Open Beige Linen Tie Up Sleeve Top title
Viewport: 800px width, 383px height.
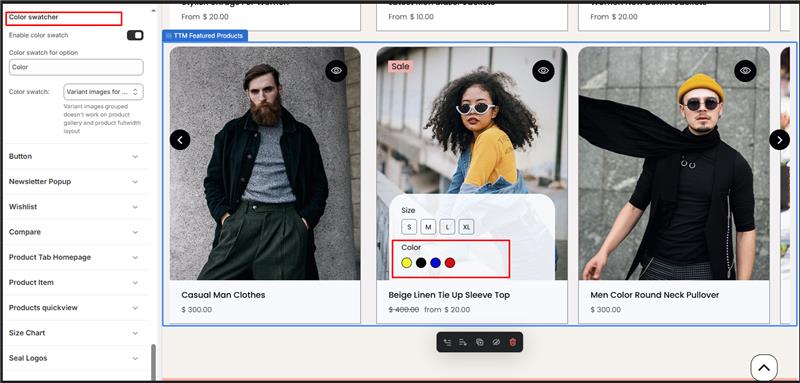pos(449,295)
